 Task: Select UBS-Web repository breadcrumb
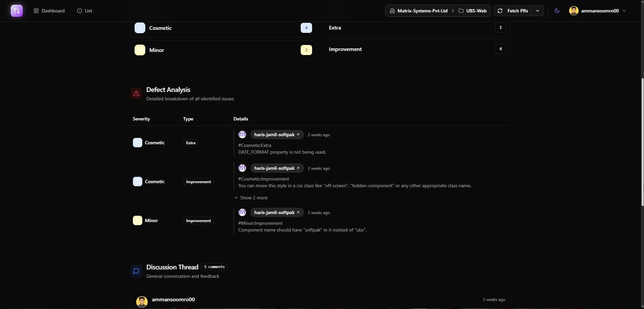tap(472, 11)
